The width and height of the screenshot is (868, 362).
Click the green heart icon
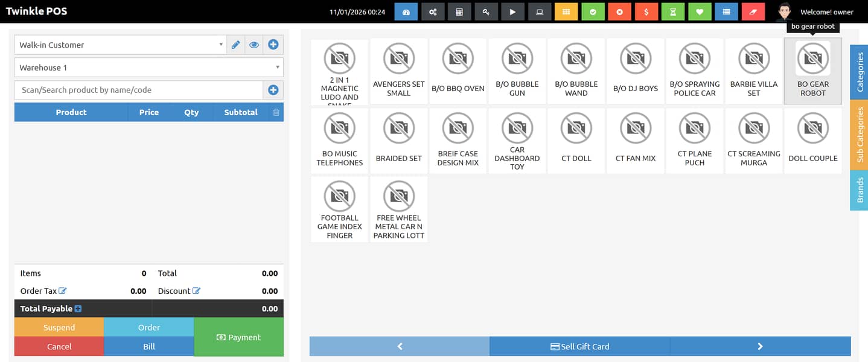pyautogui.click(x=700, y=12)
